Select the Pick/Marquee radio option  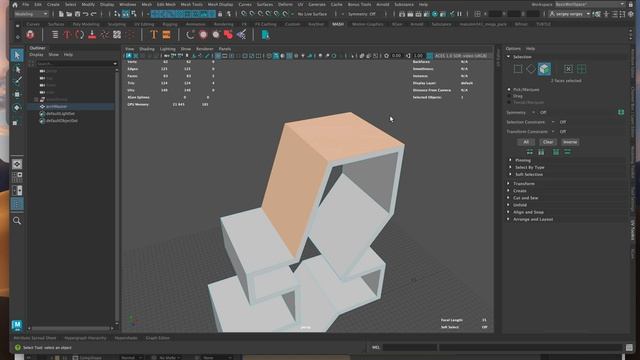point(509,89)
